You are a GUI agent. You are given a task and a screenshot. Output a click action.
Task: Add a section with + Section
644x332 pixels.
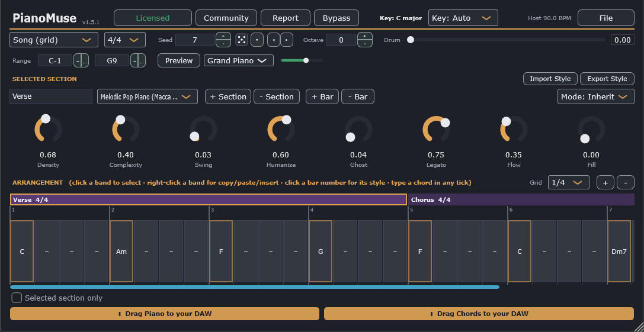pos(228,97)
